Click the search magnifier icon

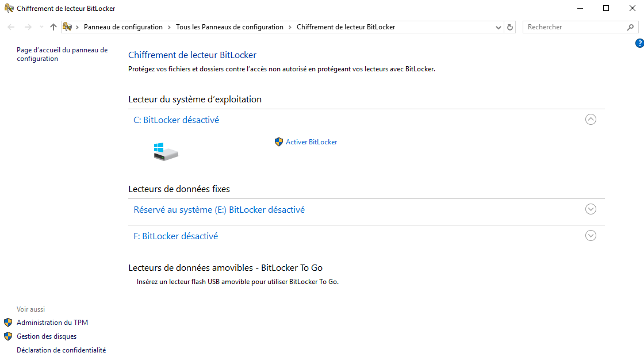630,27
